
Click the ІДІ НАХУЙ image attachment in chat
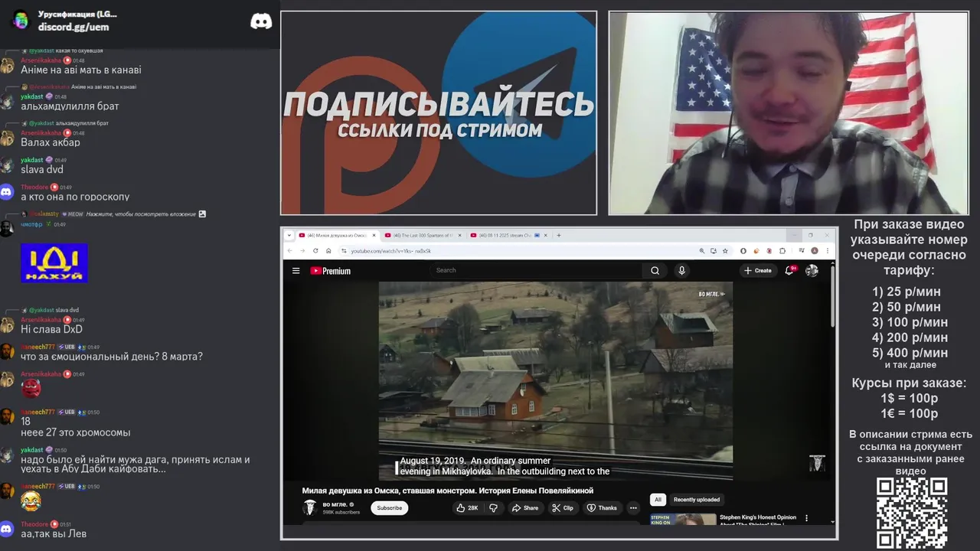pyautogui.click(x=54, y=262)
